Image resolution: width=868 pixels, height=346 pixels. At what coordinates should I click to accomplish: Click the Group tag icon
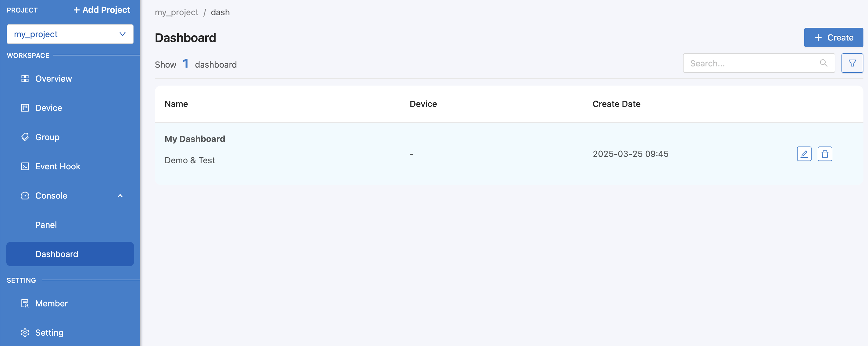[25, 137]
